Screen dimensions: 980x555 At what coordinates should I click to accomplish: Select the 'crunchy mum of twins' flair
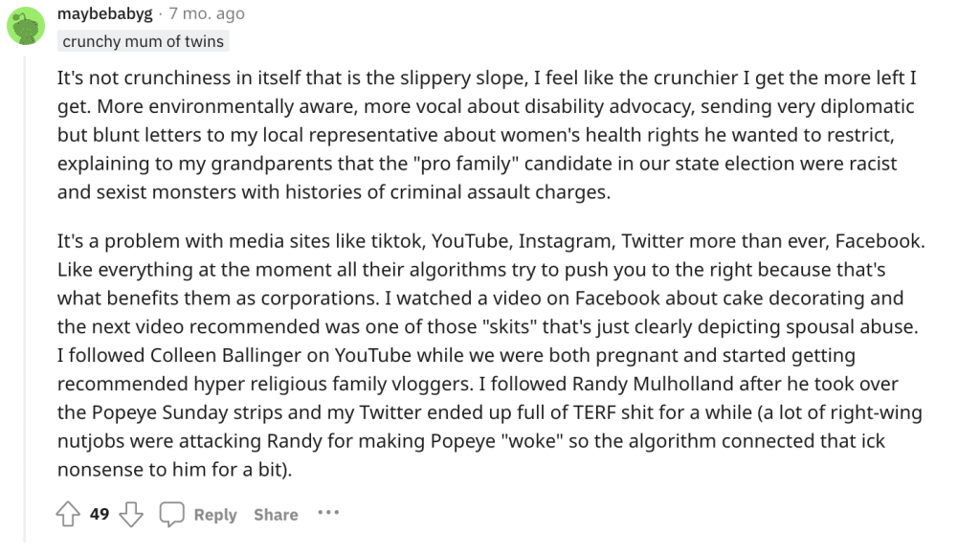pos(144,41)
